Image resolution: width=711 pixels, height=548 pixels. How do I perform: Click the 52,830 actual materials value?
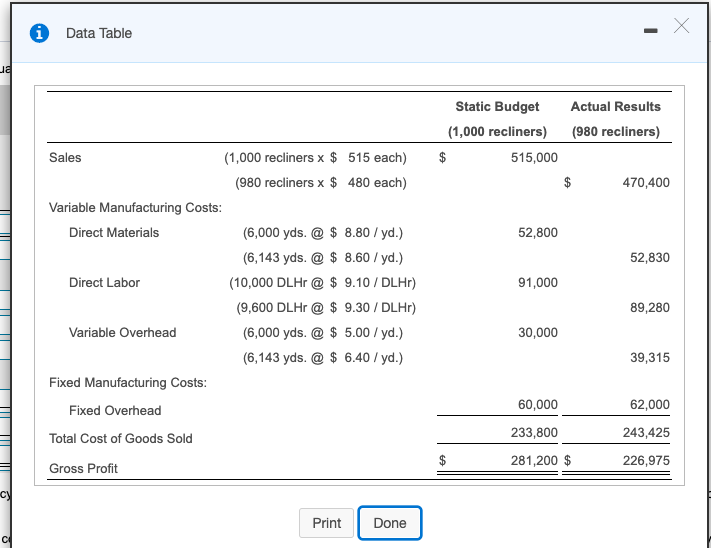point(650,257)
